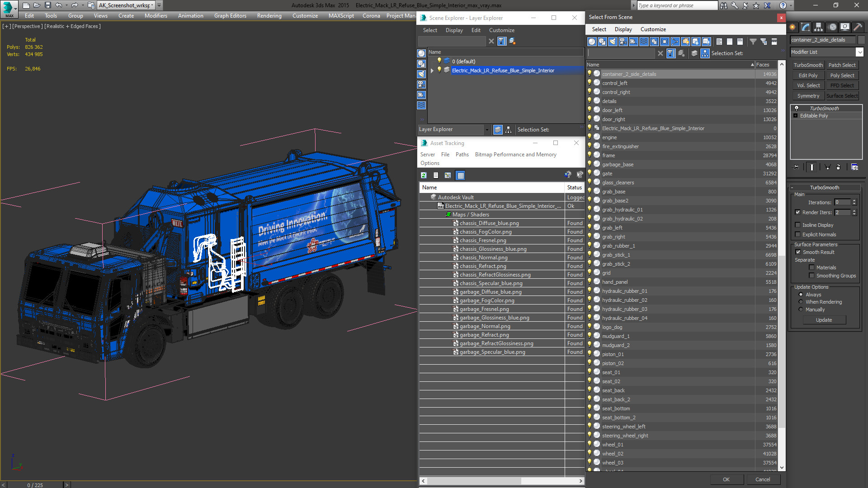Toggle Display Shapes filter in Select From Scene
Image resolution: width=868 pixels, height=488 pixels.
[602, 42]
